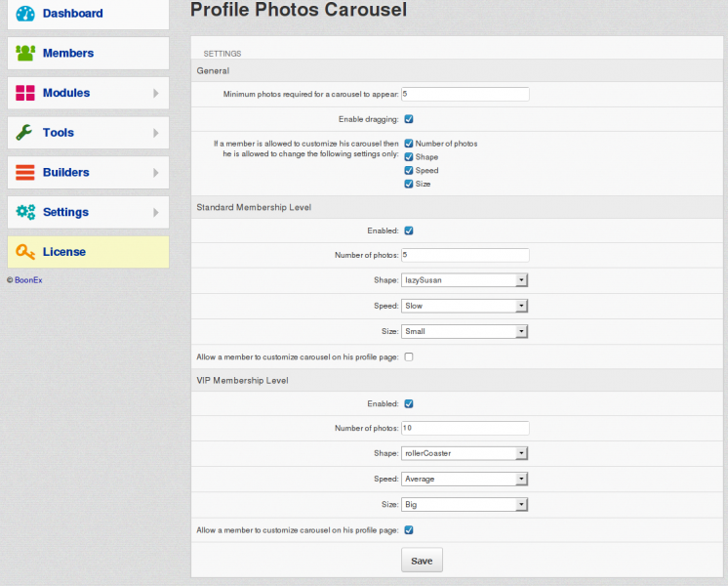Screen dimensions: 728x586
Task: Click the Dashboard gauge icon
Action: coord(25,14)
